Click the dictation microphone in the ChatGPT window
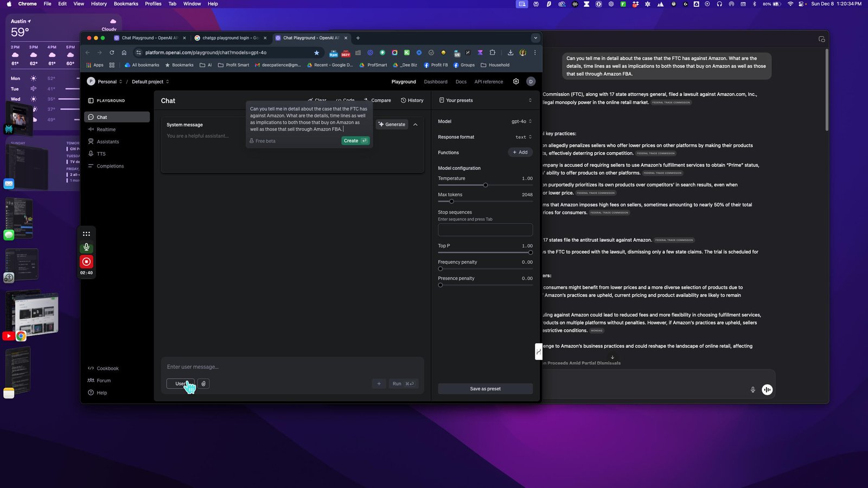The image size is (868, 488). click(x=752, y=389)
